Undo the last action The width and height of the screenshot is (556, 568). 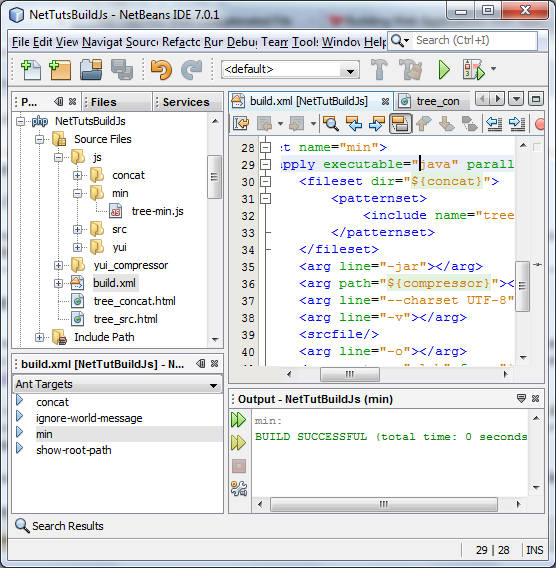pos(161,70)
